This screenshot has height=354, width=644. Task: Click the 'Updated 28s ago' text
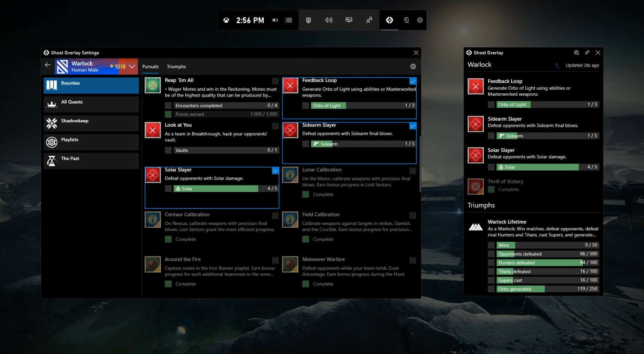[x=582, y=65]
